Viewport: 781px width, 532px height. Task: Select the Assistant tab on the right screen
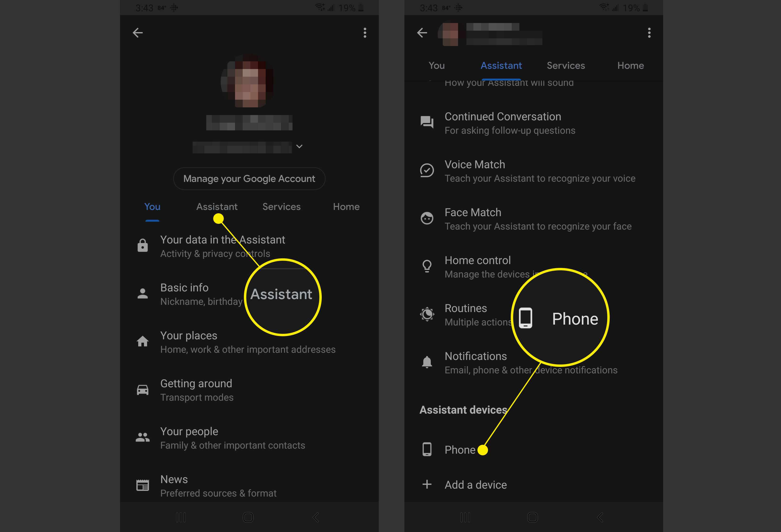tap(501, 65)
